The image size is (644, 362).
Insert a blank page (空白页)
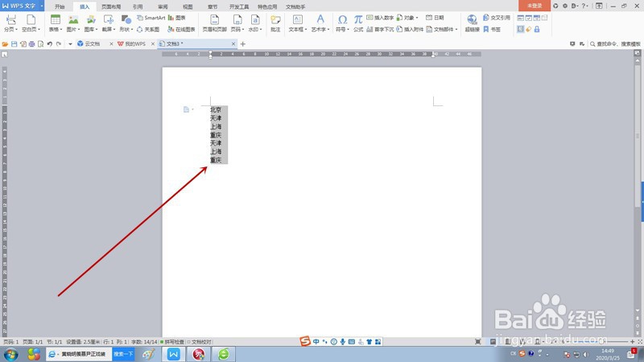[x=31, y=23]
